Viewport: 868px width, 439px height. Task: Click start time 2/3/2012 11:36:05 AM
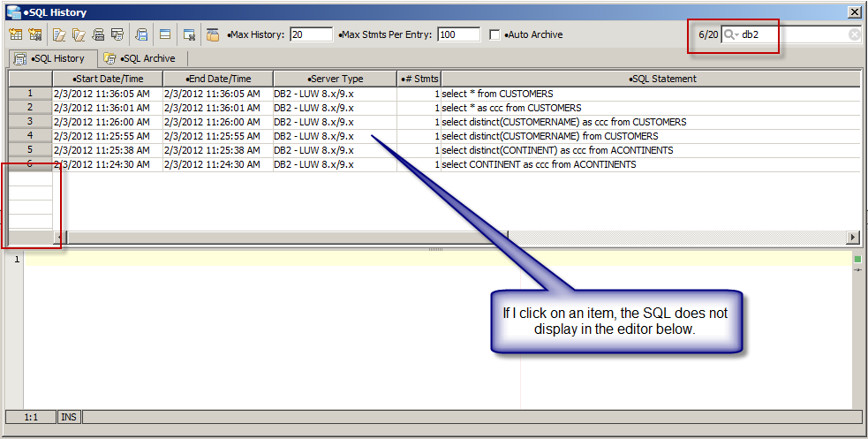(x=102, y=94)
